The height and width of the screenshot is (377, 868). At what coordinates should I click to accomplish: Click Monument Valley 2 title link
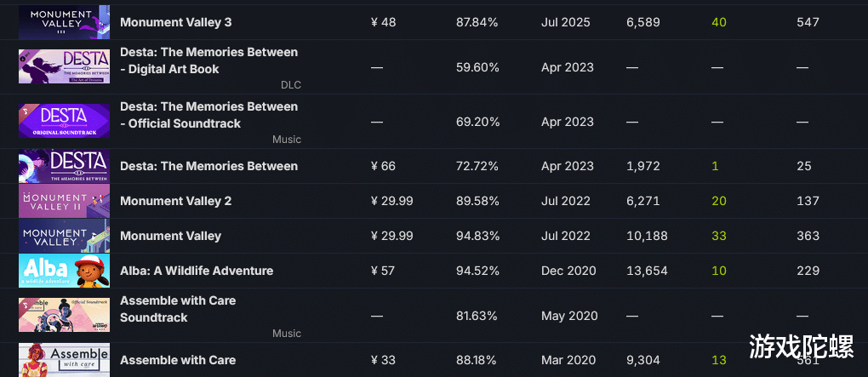[175, 201]
